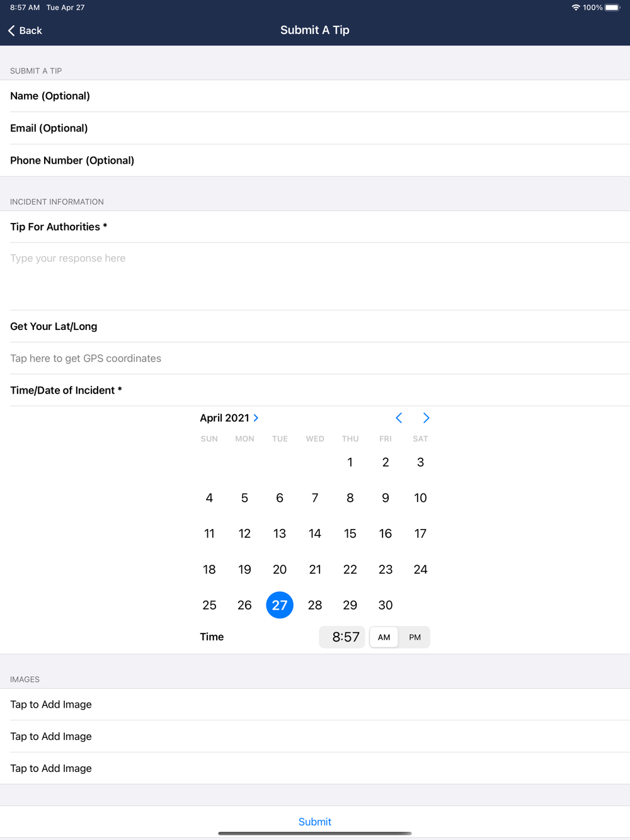Screen dimensions: 630x840
Task: Select April 19 on calendar
Action: pyautogui.click(x=244, y=570)
